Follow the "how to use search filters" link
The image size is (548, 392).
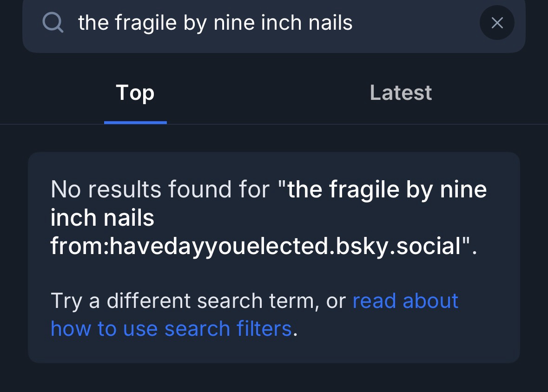pos(171,328)
